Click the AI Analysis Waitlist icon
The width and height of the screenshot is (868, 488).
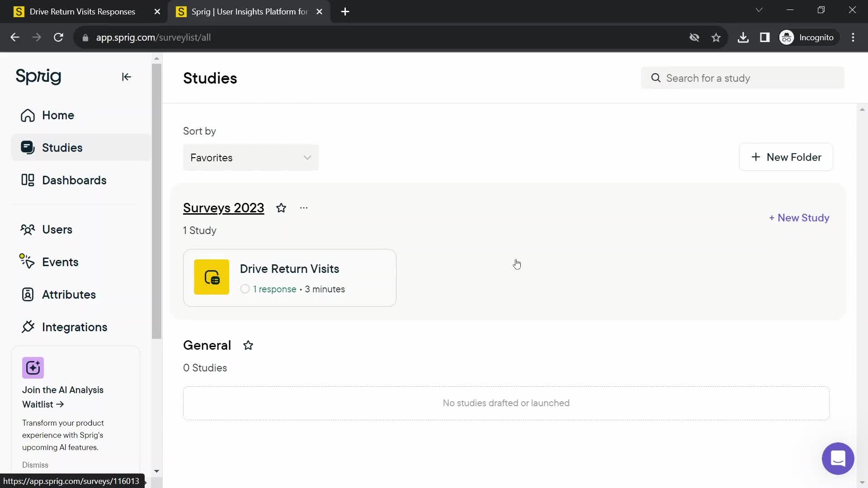pos(33,368)
